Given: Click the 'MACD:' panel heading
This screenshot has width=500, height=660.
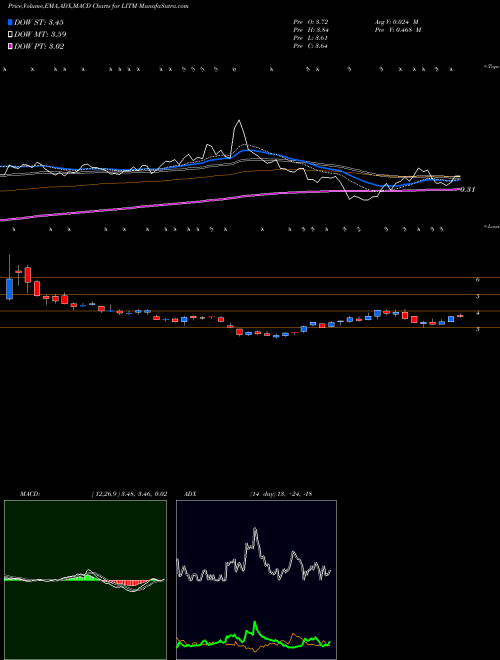Looking at the screenshot, I should (30, 494).
